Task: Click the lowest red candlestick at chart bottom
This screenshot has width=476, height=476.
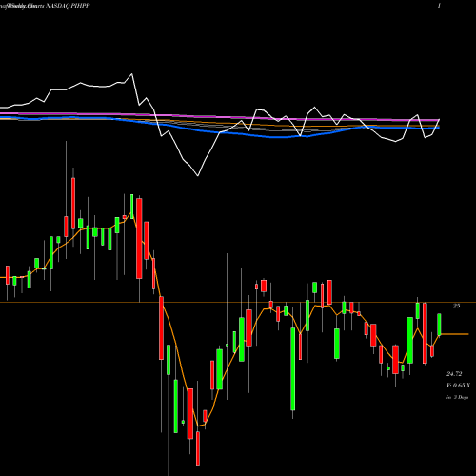Action: tap(198, 448)
